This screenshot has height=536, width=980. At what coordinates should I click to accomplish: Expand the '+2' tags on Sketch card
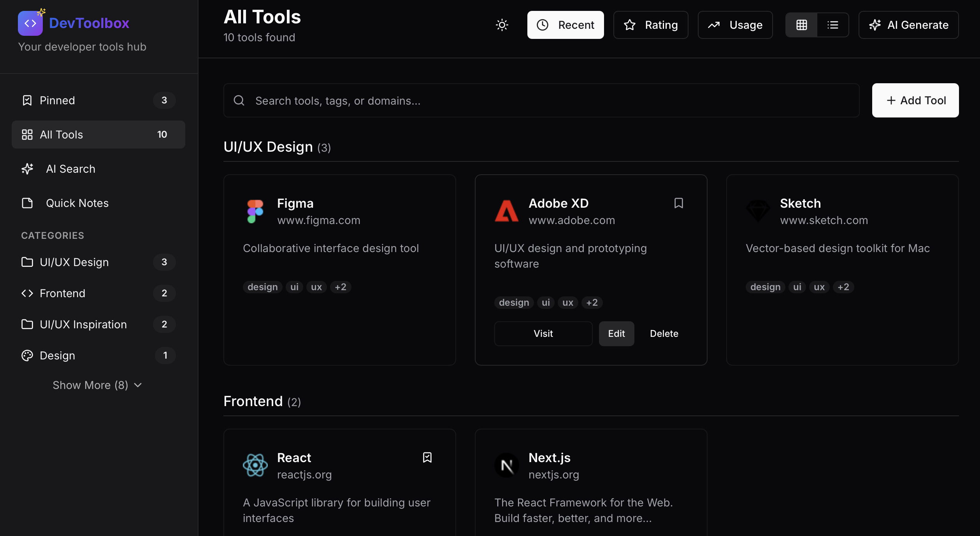(x=843, y=287)
